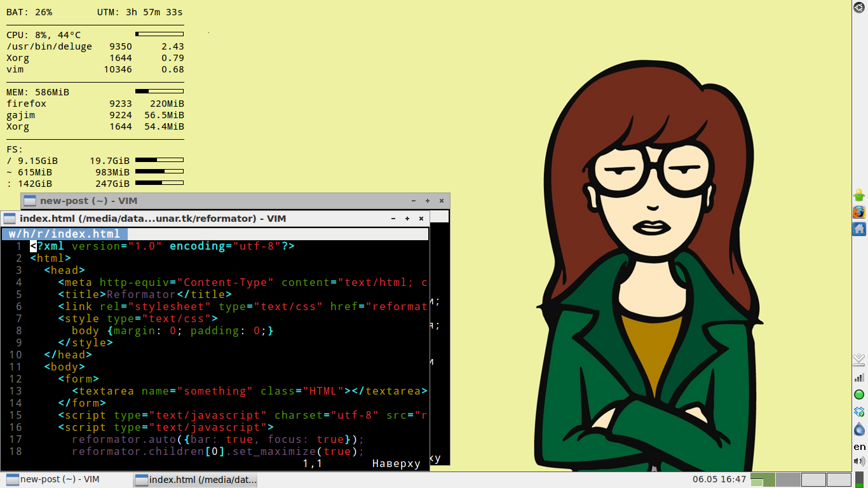868x488 pixels.
Task: Click the Reformator title text on line 5
Action: tap(141, 294)
